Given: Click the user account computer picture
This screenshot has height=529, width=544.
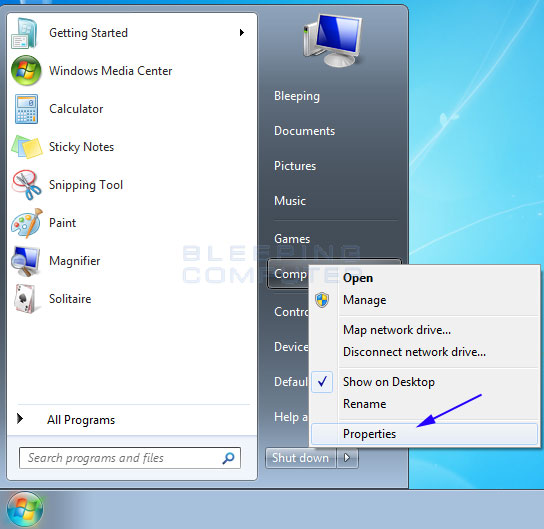Looking at the screenshot, I should pos(333,41).
